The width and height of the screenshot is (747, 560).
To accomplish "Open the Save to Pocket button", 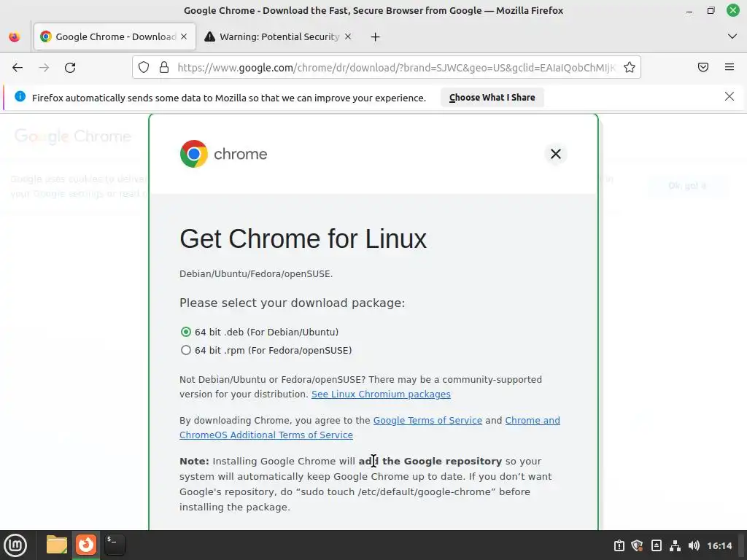I will (703, 67).
